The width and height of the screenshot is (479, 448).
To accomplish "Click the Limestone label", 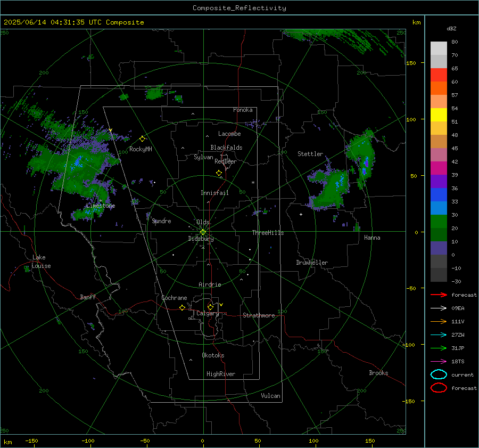I will tap(101, 206).
